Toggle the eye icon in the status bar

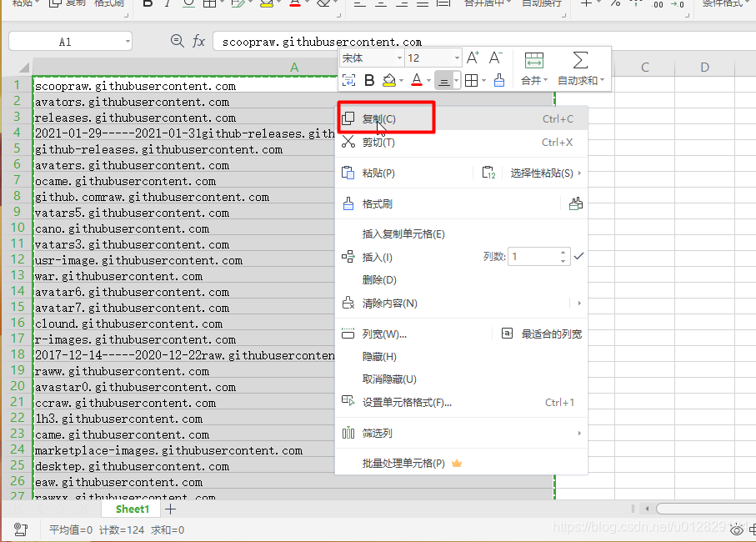(x=737, y=530)
